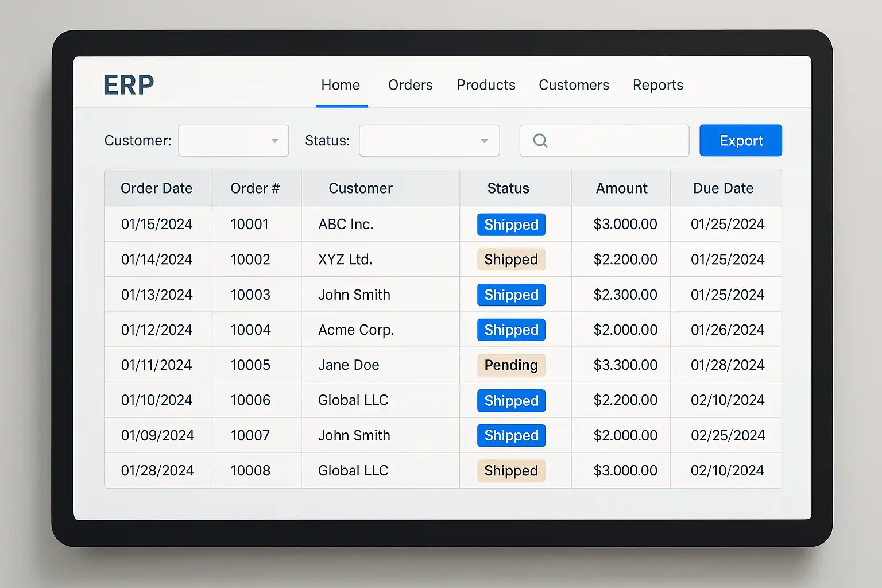This screenshot has height=588, width=882.
Task: Open the Customer filter dropdown
Action: coord(233,141)
